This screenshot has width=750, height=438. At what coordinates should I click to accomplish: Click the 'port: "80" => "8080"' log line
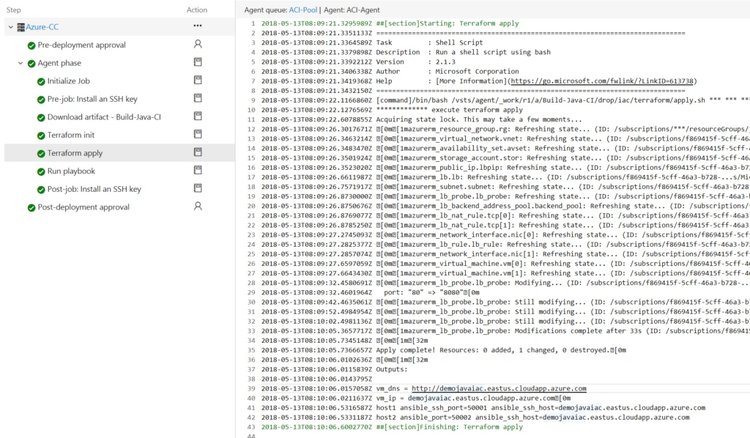[x=370, y=292]
